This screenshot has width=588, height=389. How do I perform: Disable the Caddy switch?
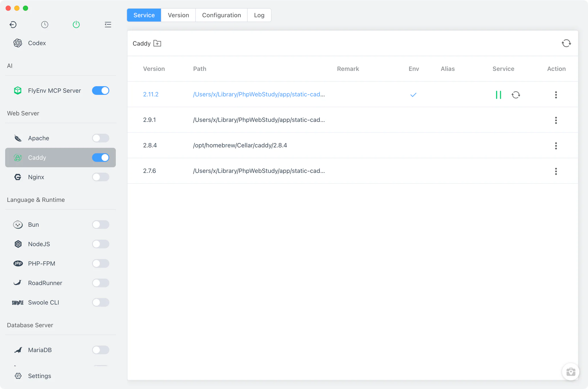100,158
